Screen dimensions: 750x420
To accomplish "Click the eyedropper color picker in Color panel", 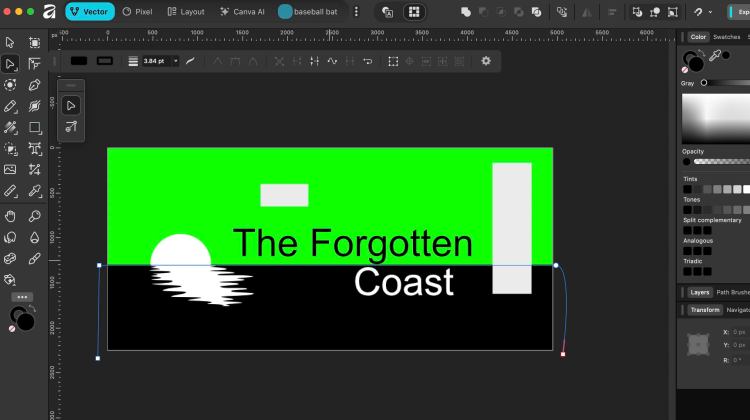I will point(716,57).
